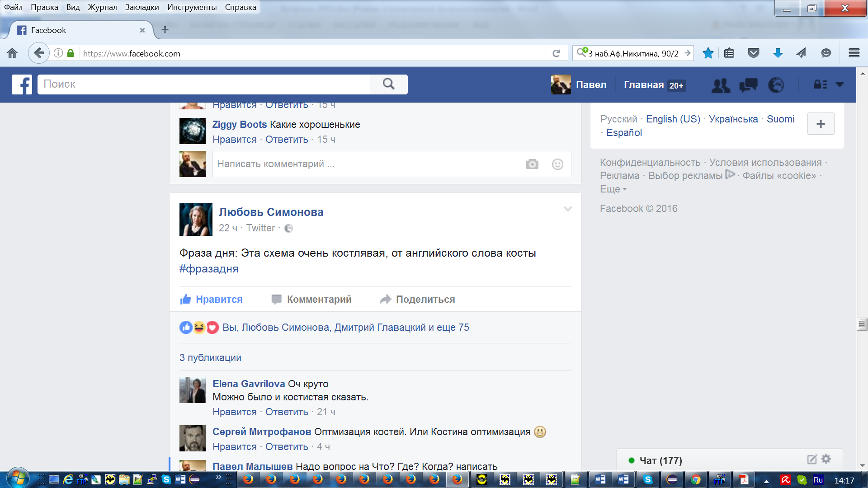Click the Facebook search field

coord(203,84)
